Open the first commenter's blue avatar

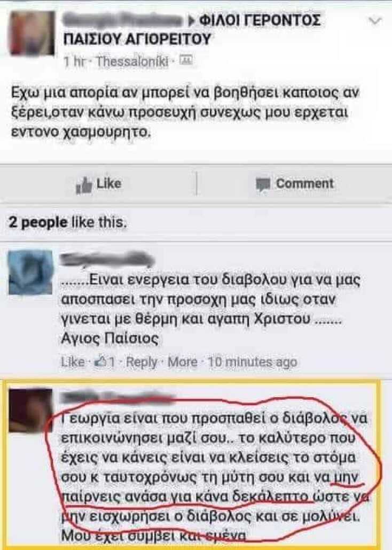click(x=30, y=272)
